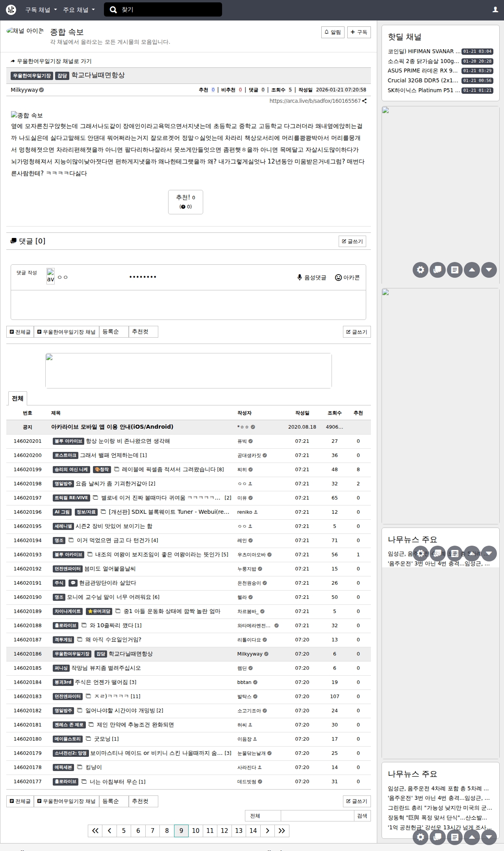This screenshot has width=504, height=851.
Task: Click the microphone 음성댓글 icon
Action: coord(300,277)
